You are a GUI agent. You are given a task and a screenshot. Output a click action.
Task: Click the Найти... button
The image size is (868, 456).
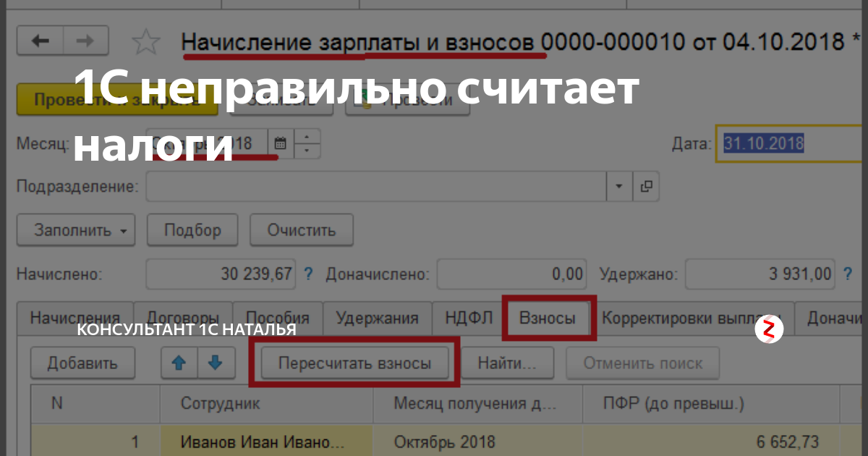[x=511, y=363]
